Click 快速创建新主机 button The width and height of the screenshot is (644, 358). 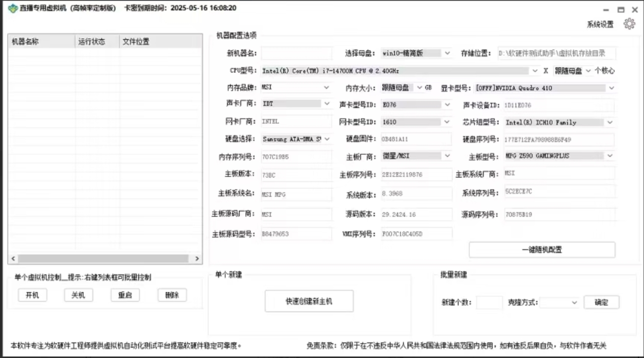(x=309, y=301)
